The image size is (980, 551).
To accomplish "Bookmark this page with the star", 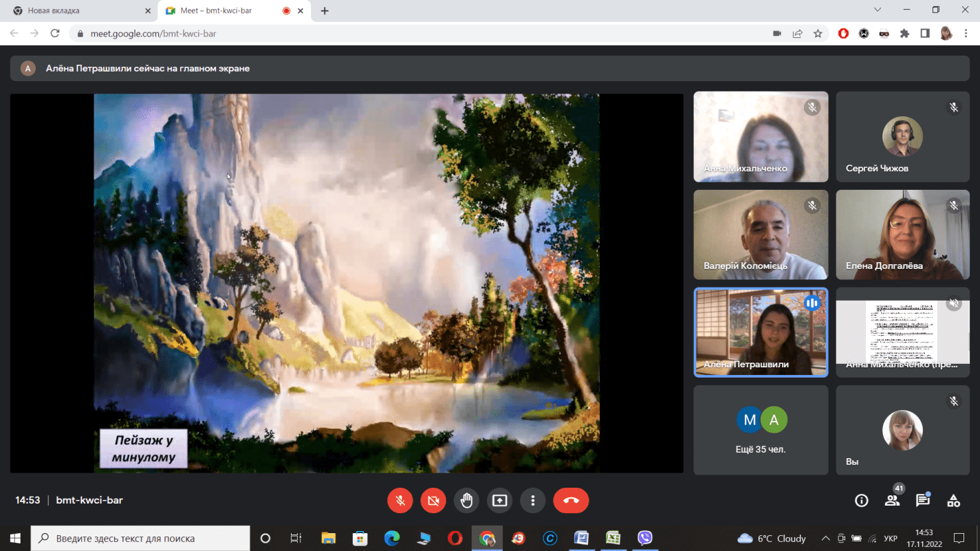I will [818, 33].
